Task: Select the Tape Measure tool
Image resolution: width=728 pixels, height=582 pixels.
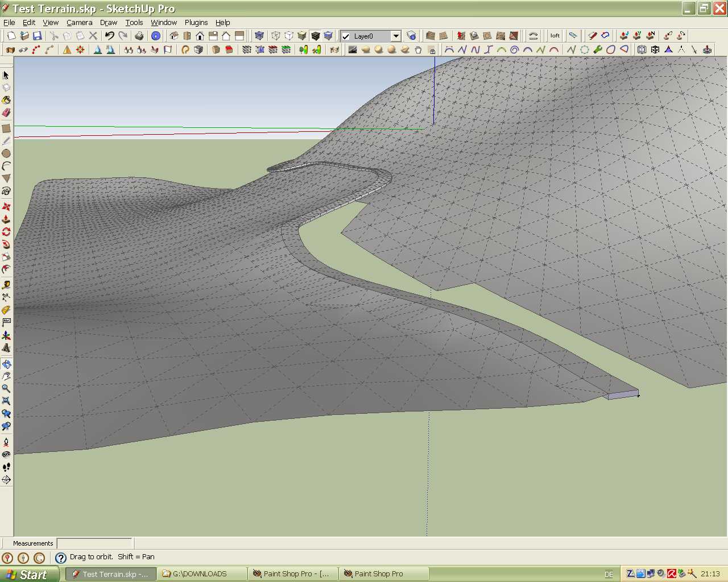Action: [6, 285]
